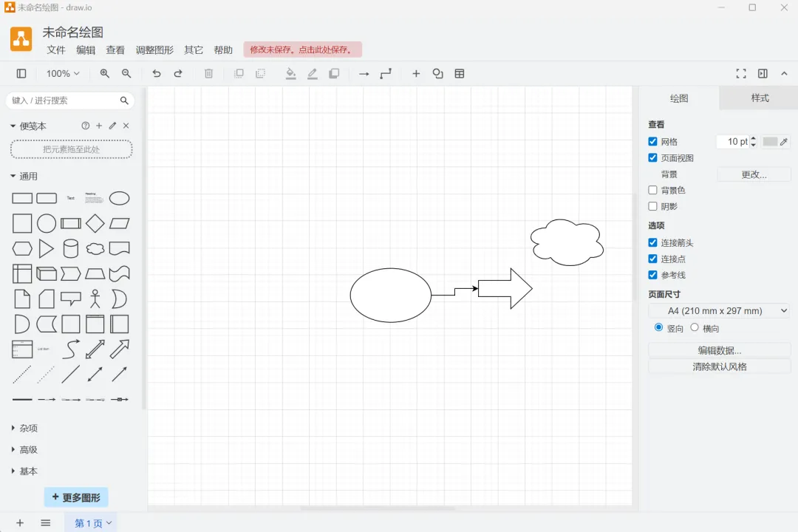Image resolution: width=798 pixels, height=532 pixels.
Task: Toggle the format panel icon
Action: coord(763,74)
